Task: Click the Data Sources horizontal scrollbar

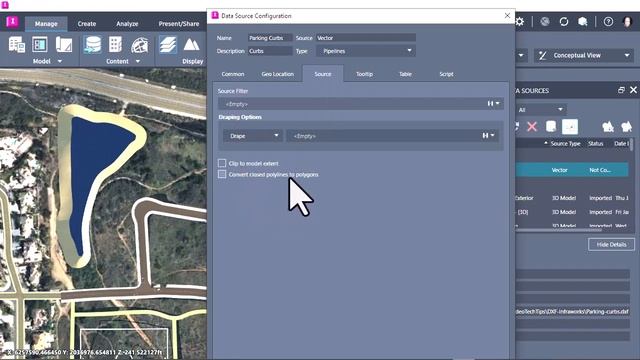Action: click(559, 230)
